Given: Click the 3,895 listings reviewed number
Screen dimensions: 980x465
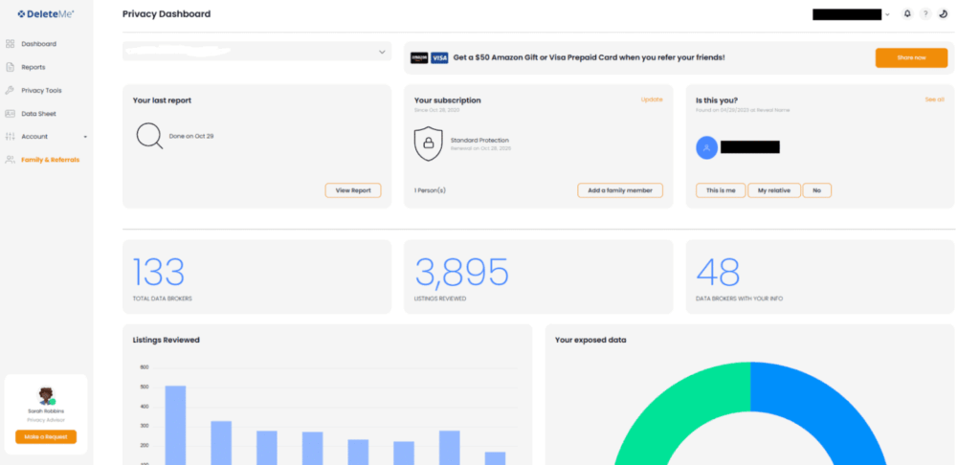Looking at the screenshot, I should pyautogui.click(x=462, y=272).
